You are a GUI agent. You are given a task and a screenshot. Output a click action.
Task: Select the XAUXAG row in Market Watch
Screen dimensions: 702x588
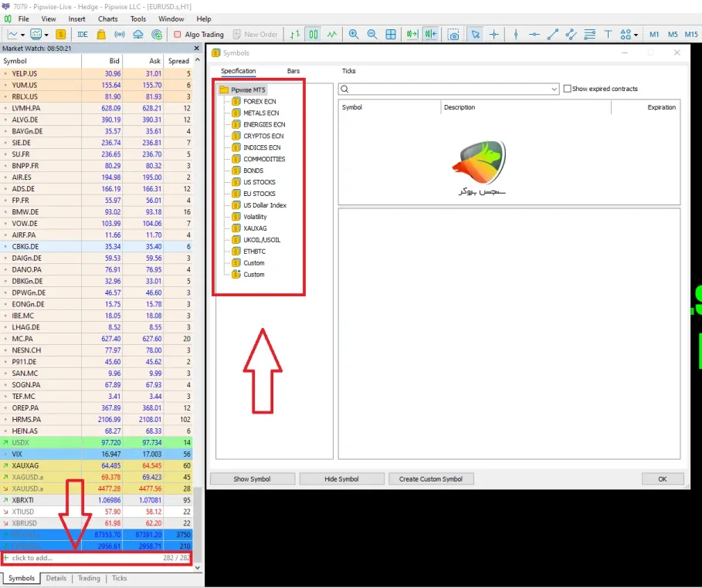point(97,465)
